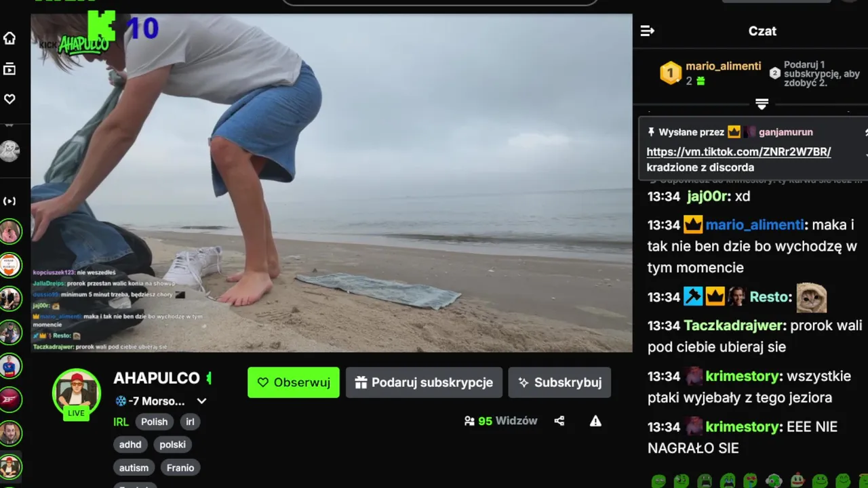Screen dimensions: 868x488
Task: Click mario_alimenti username on leaderboard
Action: point(723,66)
